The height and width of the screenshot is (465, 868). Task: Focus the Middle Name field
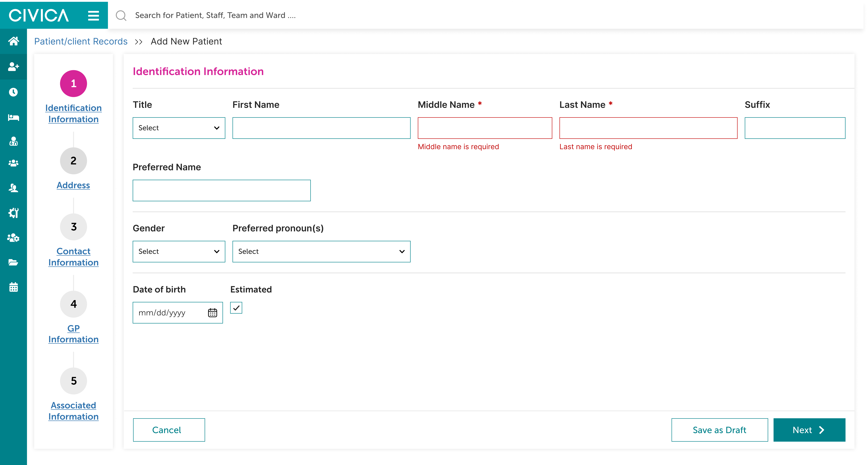pos(485,128)
